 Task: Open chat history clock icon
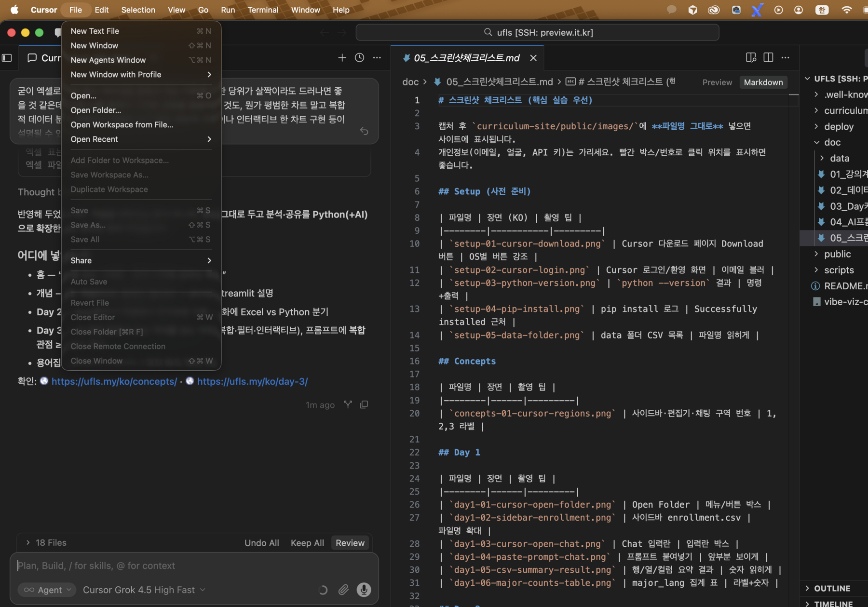[x=359, y=58]
